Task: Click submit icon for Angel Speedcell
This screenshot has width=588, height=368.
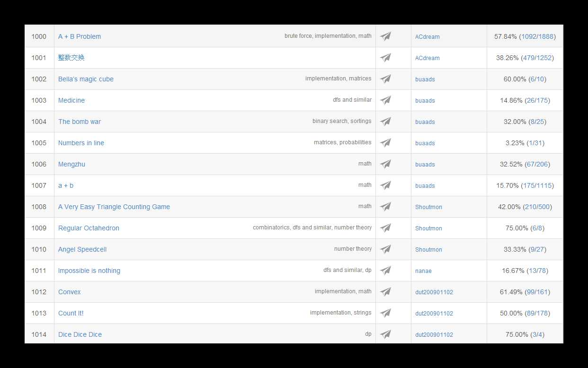Action: (386, 249)
